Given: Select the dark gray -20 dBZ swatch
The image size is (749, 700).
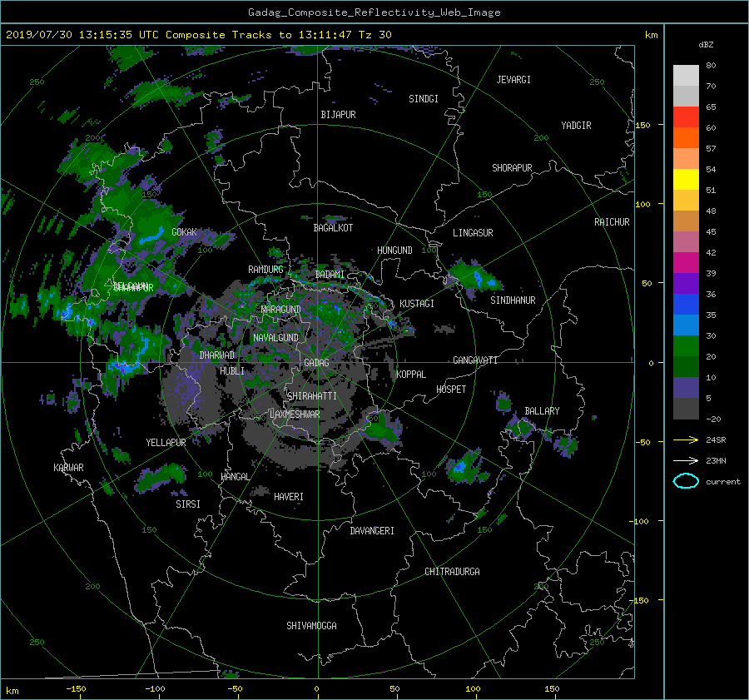Looking at the screenshot, I should [686, 409].
